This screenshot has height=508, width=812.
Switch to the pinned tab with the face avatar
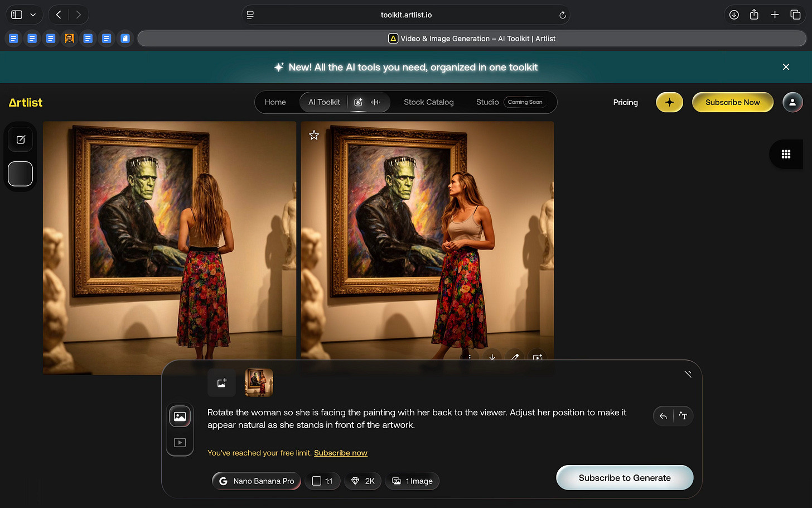coord(69,39)
